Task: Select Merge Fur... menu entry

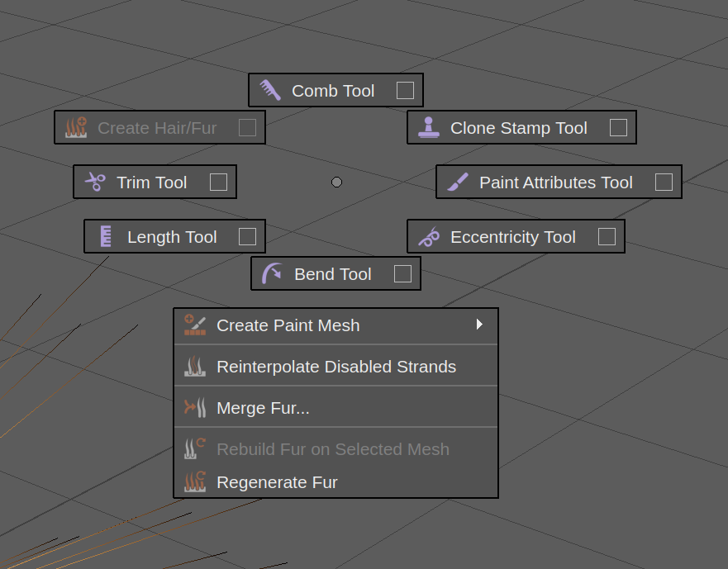Action: [263, 407]
